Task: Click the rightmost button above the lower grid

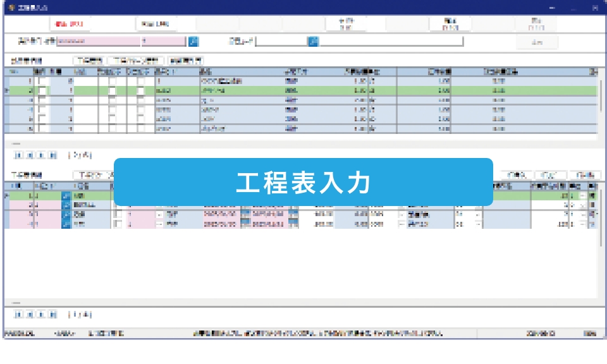Action: [583, 175]
